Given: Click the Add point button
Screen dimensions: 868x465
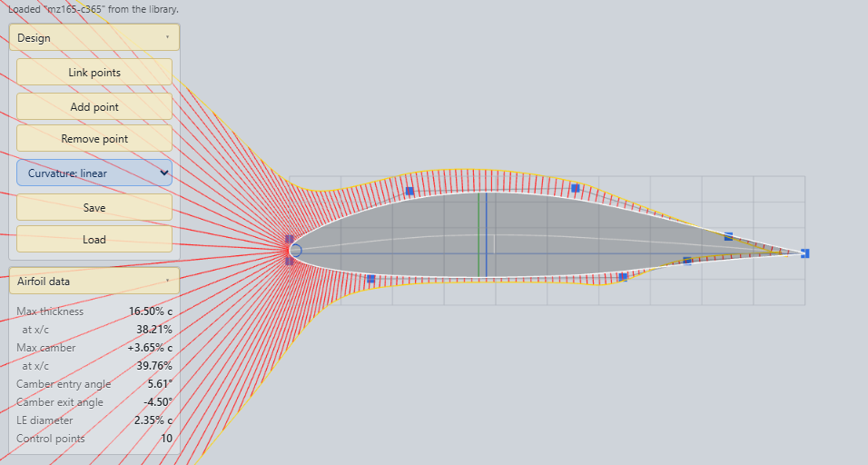Looking at the screenshot, I should click(x=94, y=107).
